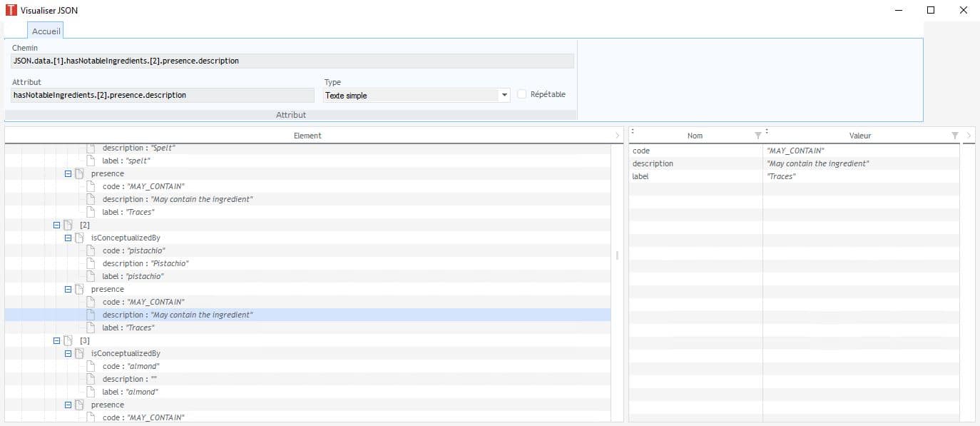Collapse isConceptualizedBy node under [3]
Image resolution: width=980 pixels, height=426 pixels.
point(68,353)
